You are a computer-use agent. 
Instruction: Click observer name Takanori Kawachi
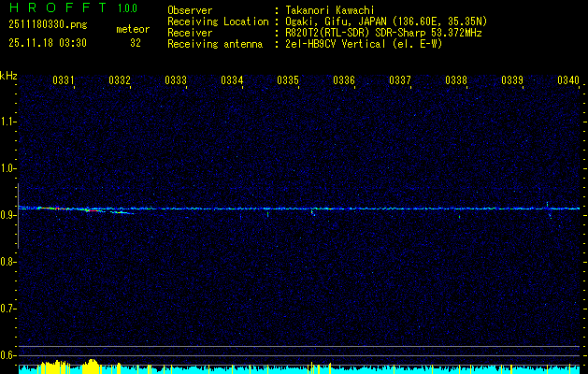point(330,10)
